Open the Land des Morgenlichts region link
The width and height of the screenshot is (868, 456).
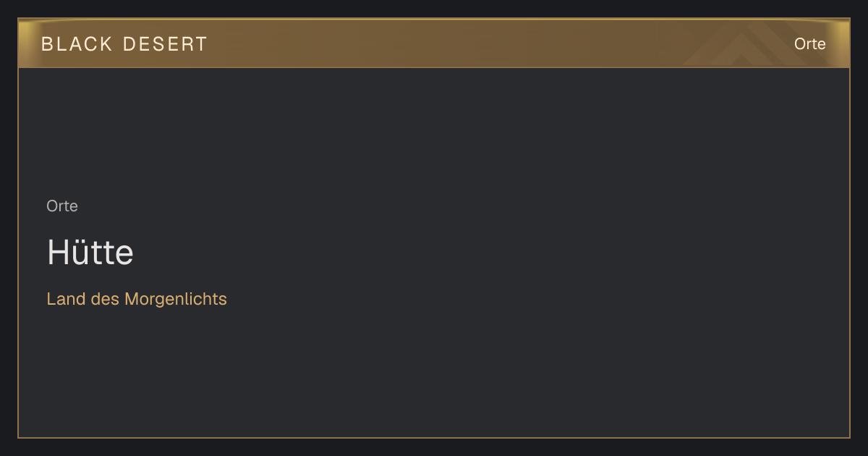pos(137,299)
